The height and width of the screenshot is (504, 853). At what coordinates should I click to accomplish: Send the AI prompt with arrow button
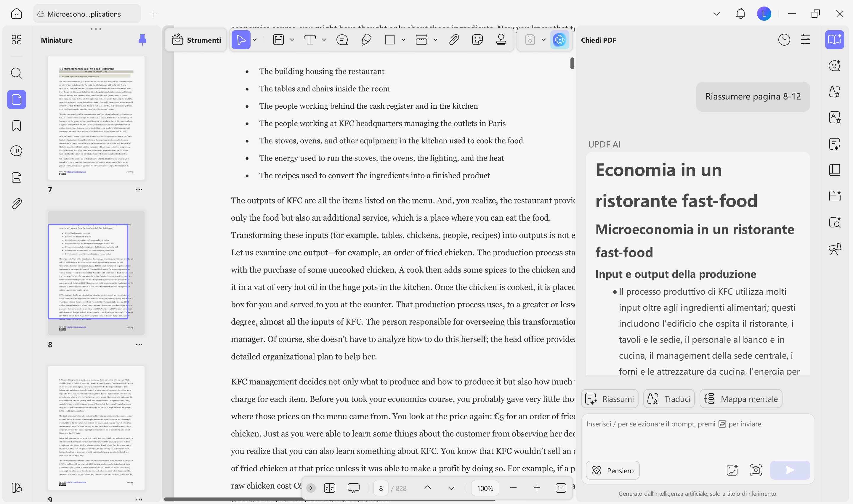coord(790,470)
